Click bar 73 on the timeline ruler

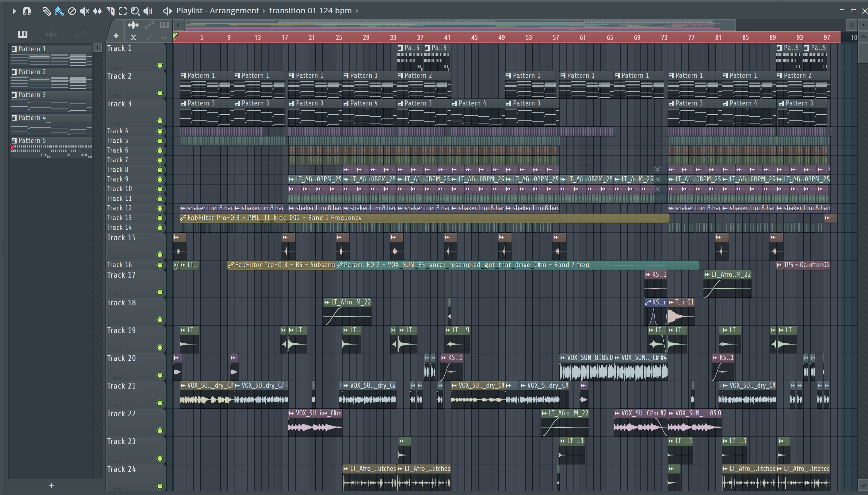pos(664,37)
